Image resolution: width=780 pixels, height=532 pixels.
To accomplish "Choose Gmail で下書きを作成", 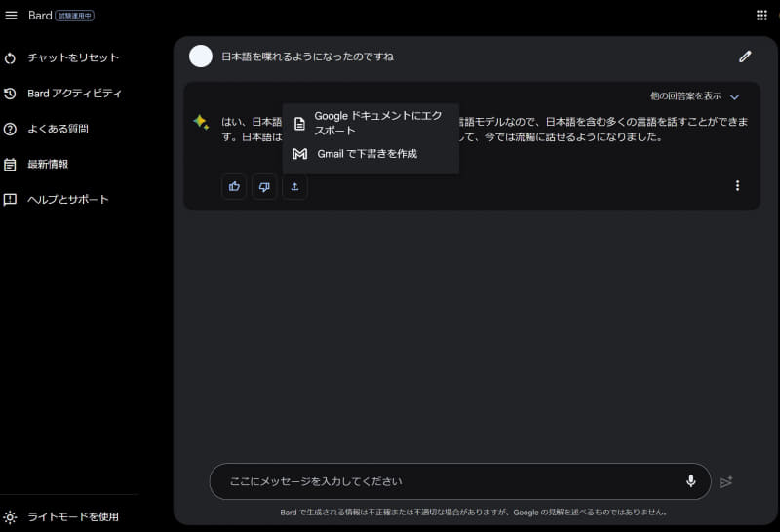I will point(370,154).
